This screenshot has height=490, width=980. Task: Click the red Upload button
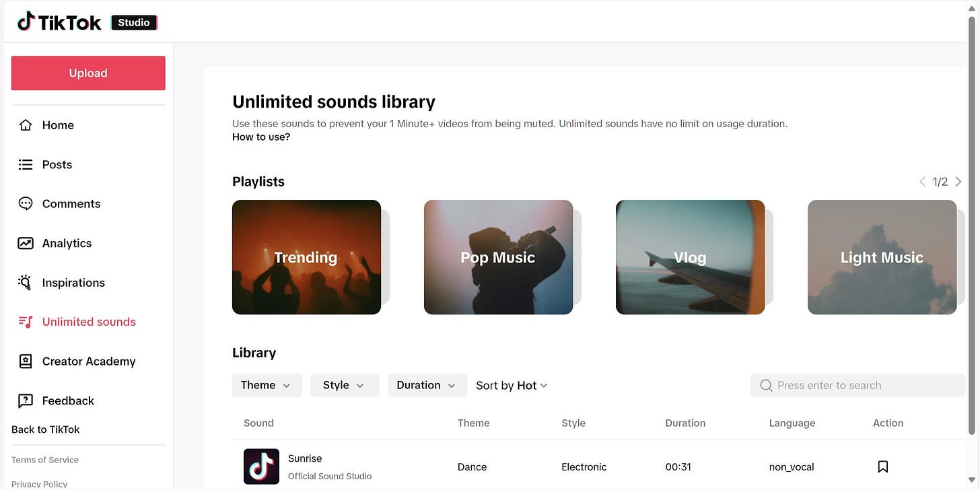(x=88, y=73)
